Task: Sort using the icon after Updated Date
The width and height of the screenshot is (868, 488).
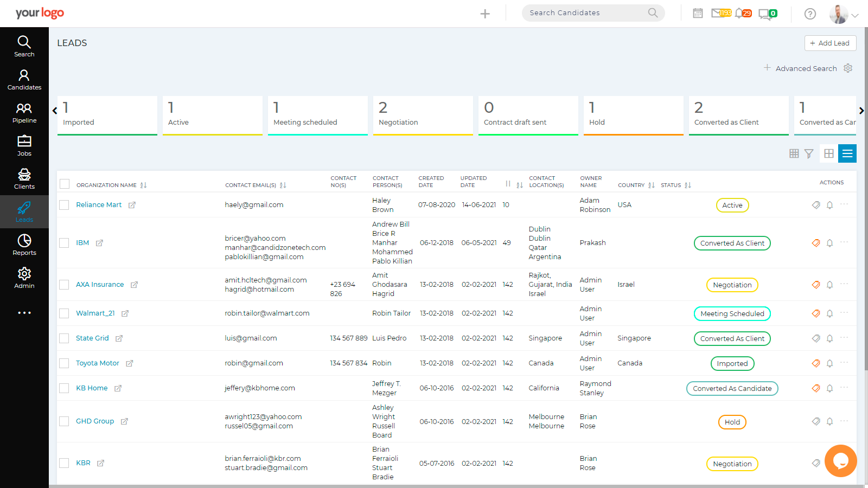Action: (519, 185)
